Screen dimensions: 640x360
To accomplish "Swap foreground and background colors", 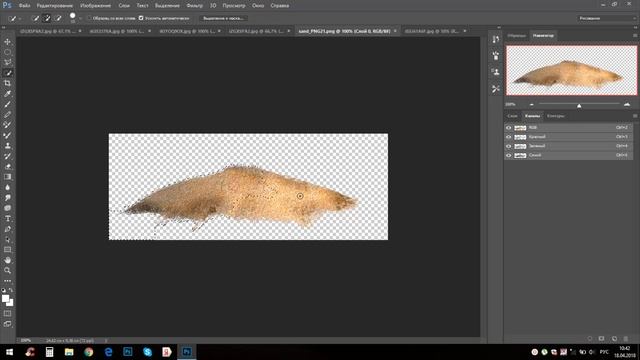I will pos(11,290).
